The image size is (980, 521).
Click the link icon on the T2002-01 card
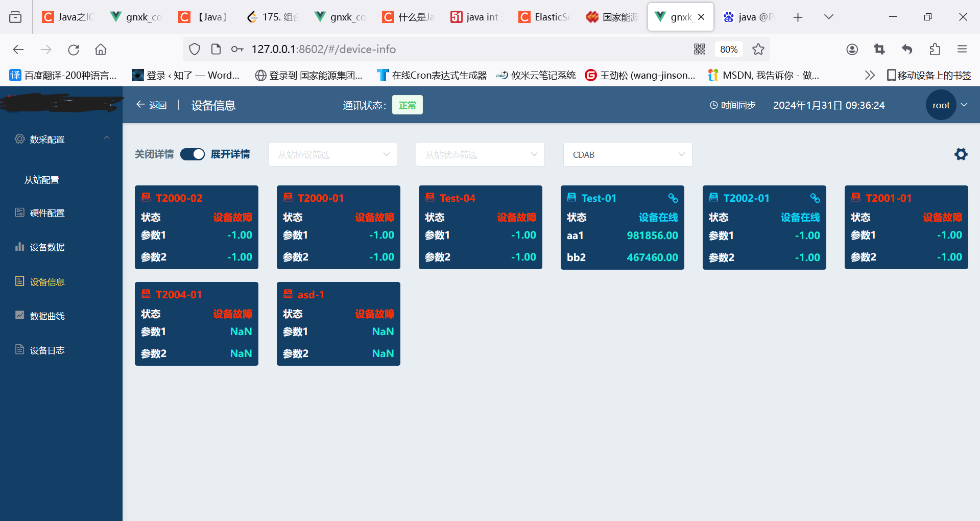click(x=815, y=198)
